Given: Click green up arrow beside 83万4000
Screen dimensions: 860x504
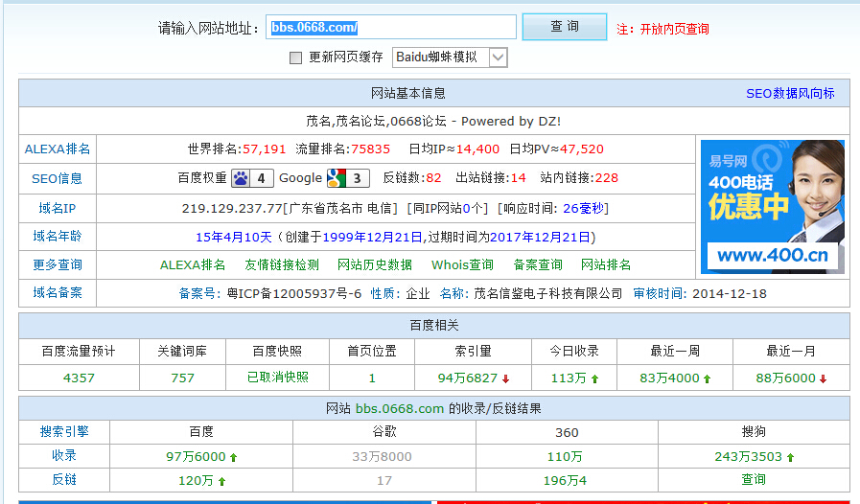Looking at the screenshot, I should click(x=708, y=378).
